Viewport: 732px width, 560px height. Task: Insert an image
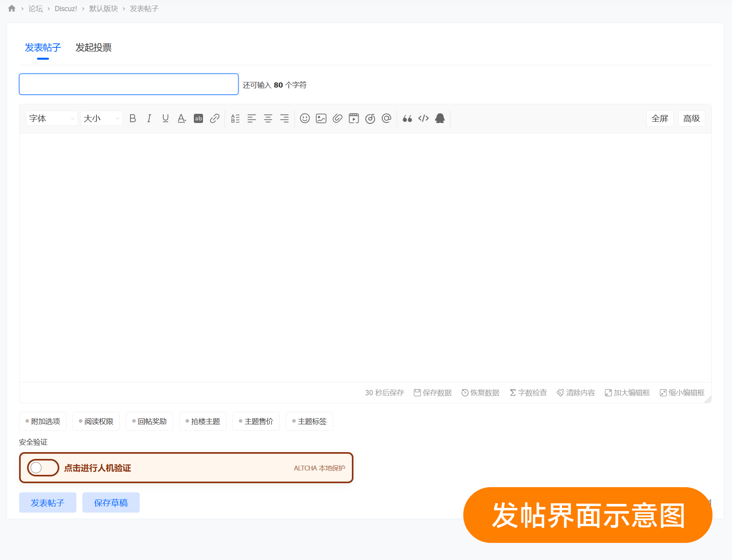point(321,118)
